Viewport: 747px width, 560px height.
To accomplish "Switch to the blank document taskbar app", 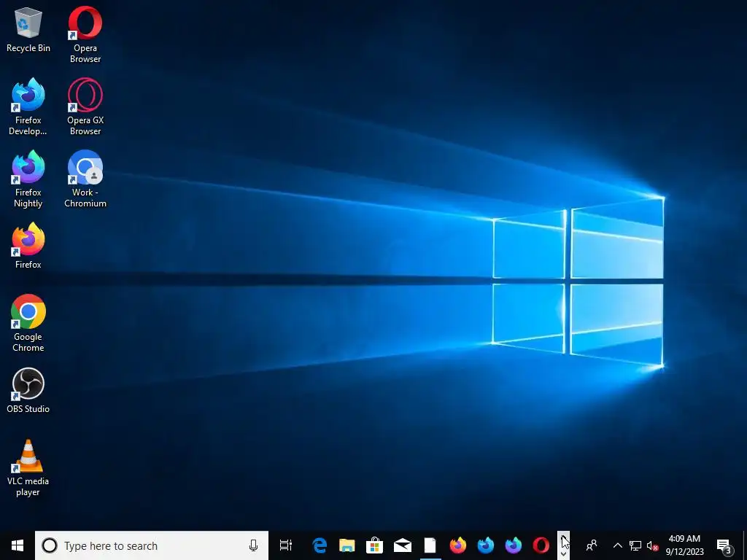I will (430, 545).
